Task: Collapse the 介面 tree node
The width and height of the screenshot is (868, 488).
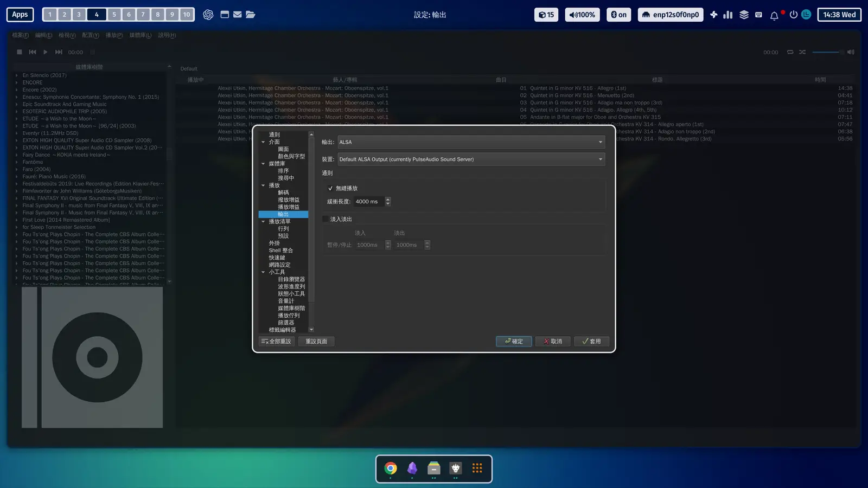Action: 264,142
